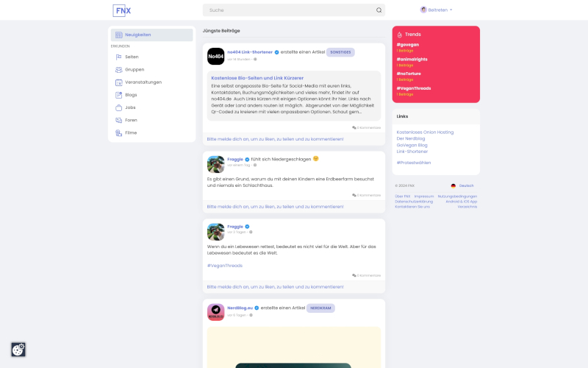Image resolution: width=588 pixels, height=368 pixels.
Task: Click the Seiten flag icon
Action: [x=118, y=57]
